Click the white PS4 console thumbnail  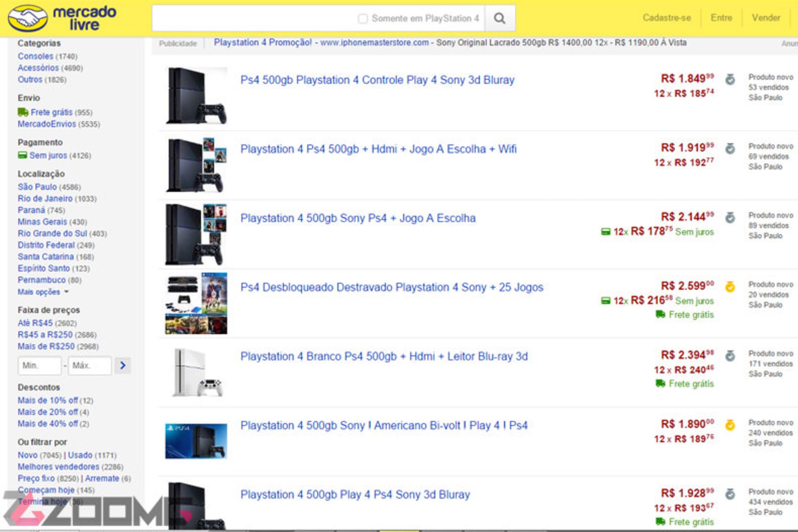197,373
